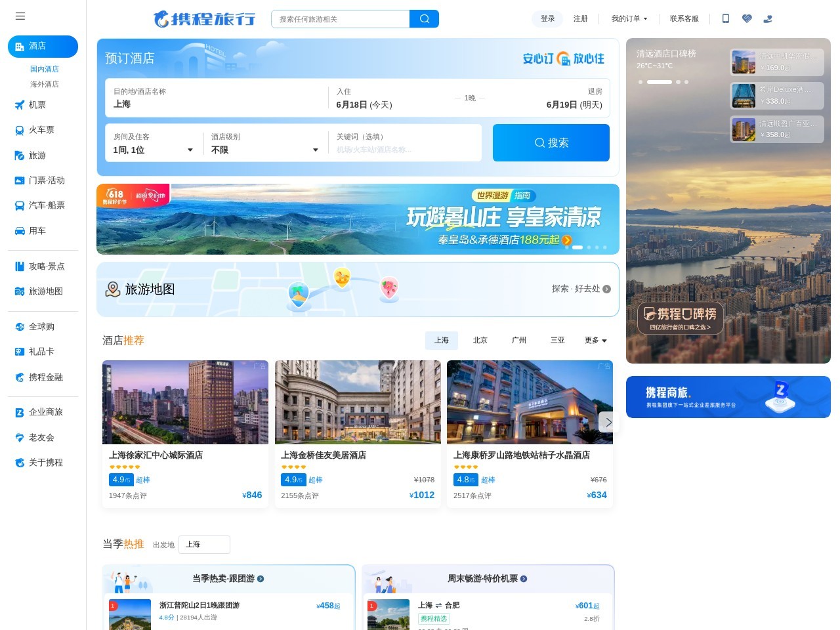The height and width of the screenshot is (630, 840).
Task: Open 周末畅游·特价机票 link
Action: [487, 579]
